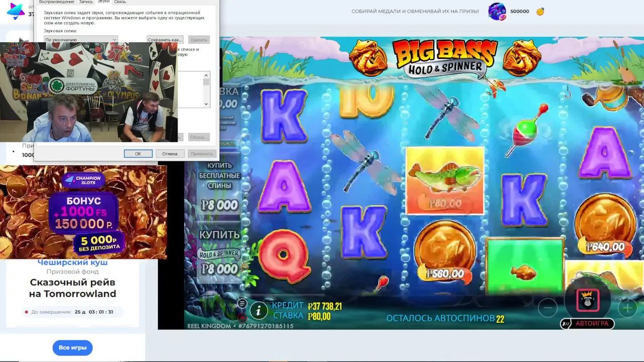The height and width of the screenshot is (362, 644).
Task: Buy Hold & Spinner feature for ₽8 000
Action: pyautogui.click(x=219, y=252)
